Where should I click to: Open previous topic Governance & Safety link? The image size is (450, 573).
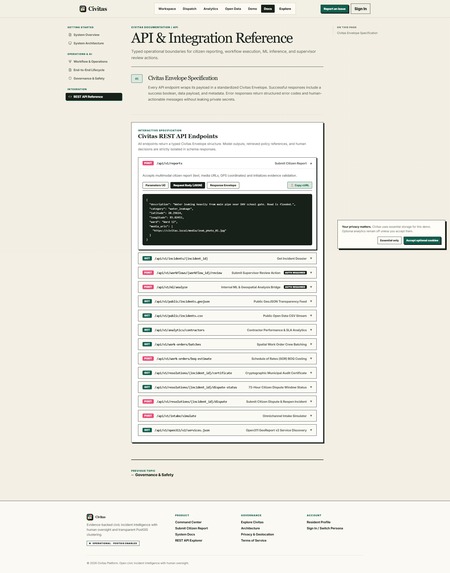pyautogui.click(x=152, y=475)
